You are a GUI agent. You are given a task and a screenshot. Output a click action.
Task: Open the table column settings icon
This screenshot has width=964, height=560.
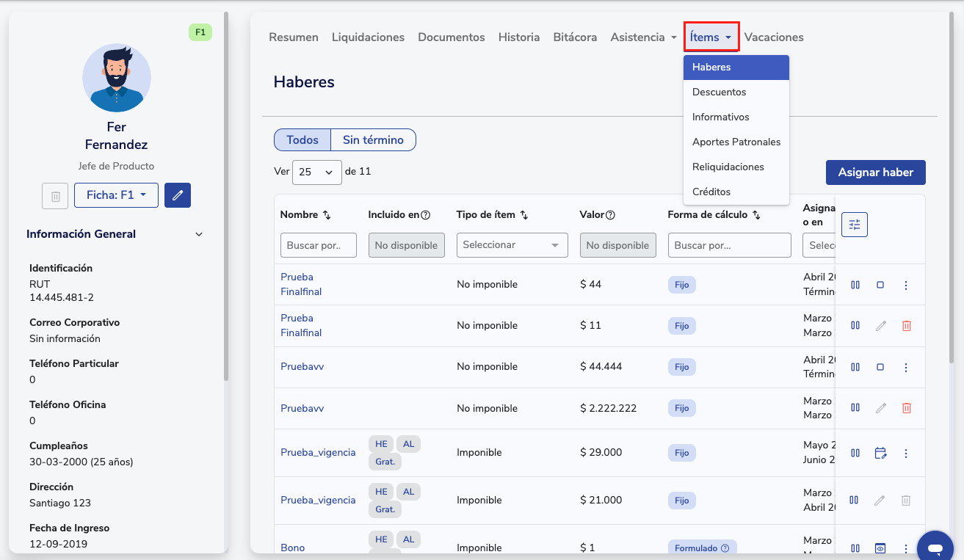(855, 225)
